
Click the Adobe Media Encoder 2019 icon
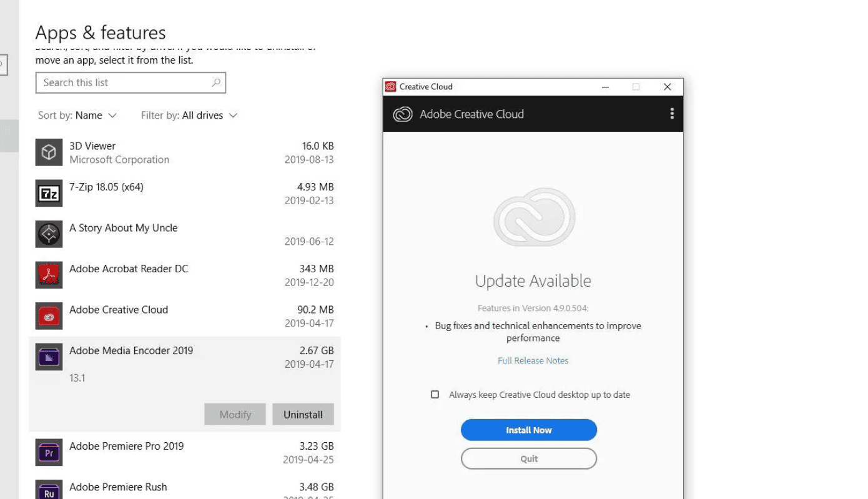[49, 357]
